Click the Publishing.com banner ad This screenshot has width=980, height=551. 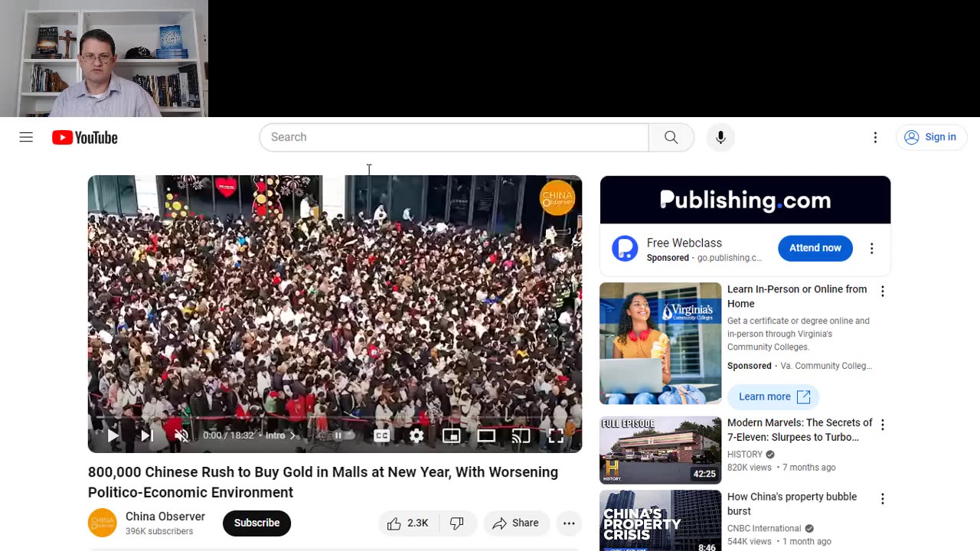click(x=745, y=200)
